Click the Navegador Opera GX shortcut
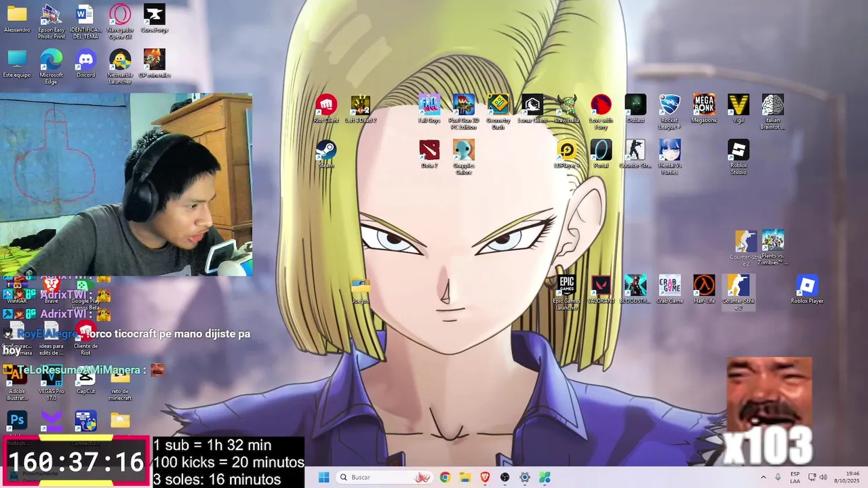The width and height of the screenshot is (868, 488). pyautogui.click(x=120, y=22)
